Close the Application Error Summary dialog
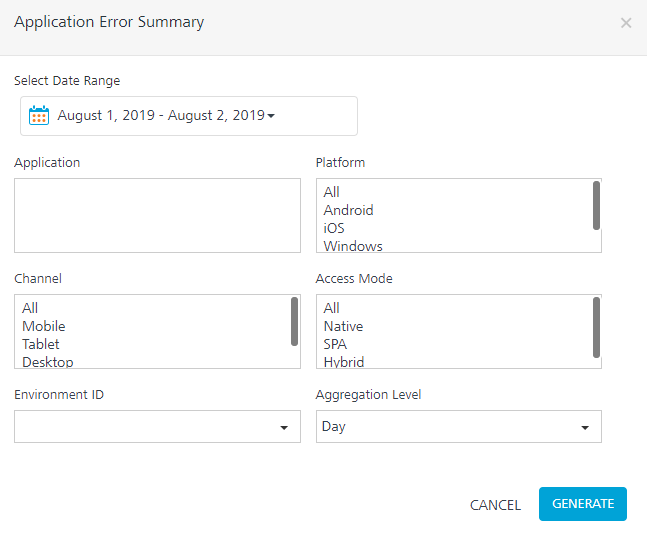 click(626, 23)
